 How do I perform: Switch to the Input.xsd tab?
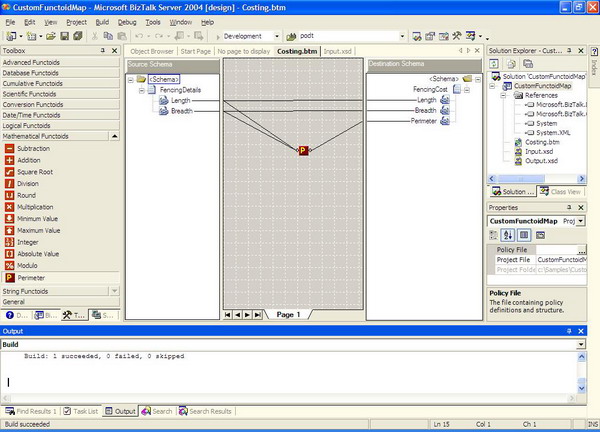(338, 51)
